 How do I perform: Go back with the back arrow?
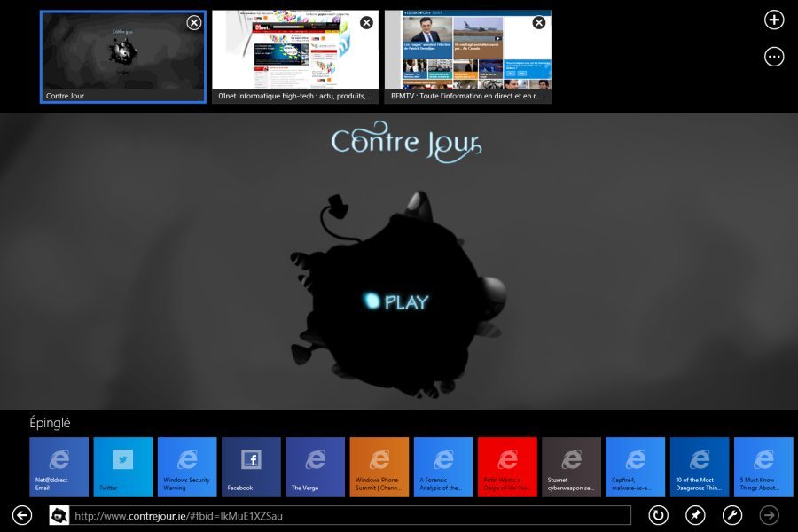pyautogui.click(x=22, y=515)
